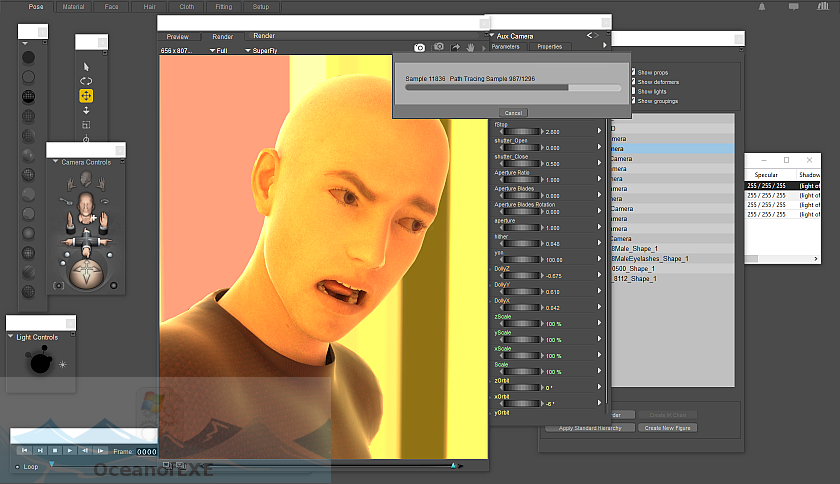Toggle the Show props checkbox

coord(634,72)
